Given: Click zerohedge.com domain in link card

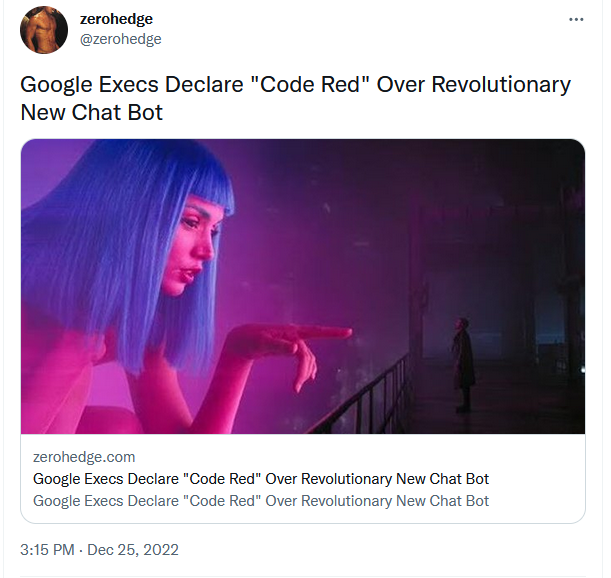Looking at the screenshot, I should 84,457.
